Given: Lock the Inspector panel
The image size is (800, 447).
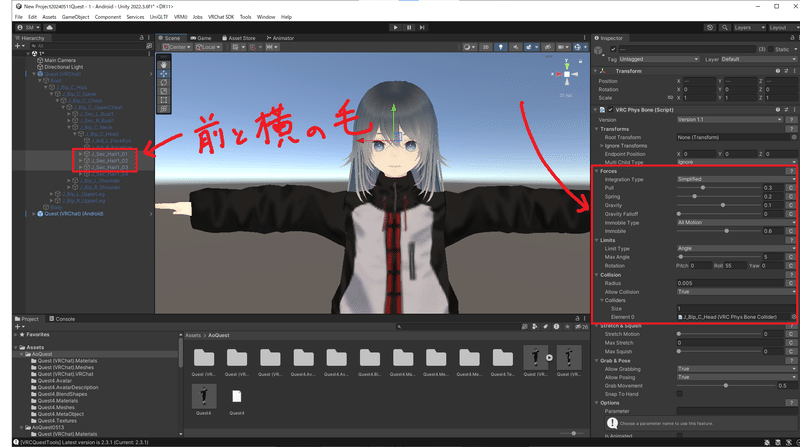Looking at the screenshot, I should pos(792,38).
